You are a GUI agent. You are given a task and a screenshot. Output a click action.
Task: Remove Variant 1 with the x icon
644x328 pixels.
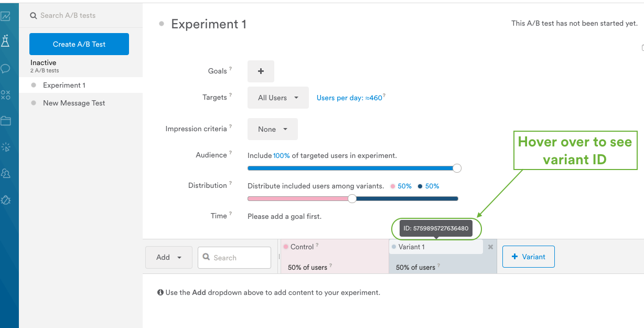pyautogui.click(x=490, y=247)
